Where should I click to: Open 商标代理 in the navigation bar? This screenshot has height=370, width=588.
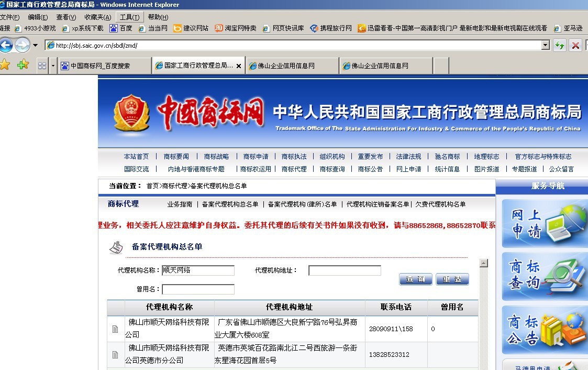coord(294,169)
